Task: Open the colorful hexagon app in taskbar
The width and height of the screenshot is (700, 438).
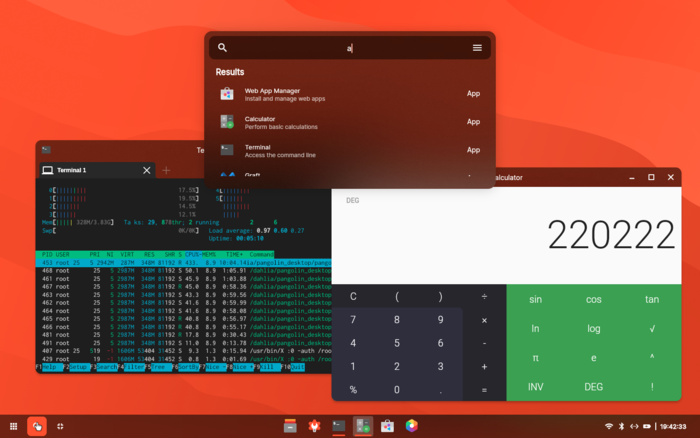Action: click(x=412, y=426)
